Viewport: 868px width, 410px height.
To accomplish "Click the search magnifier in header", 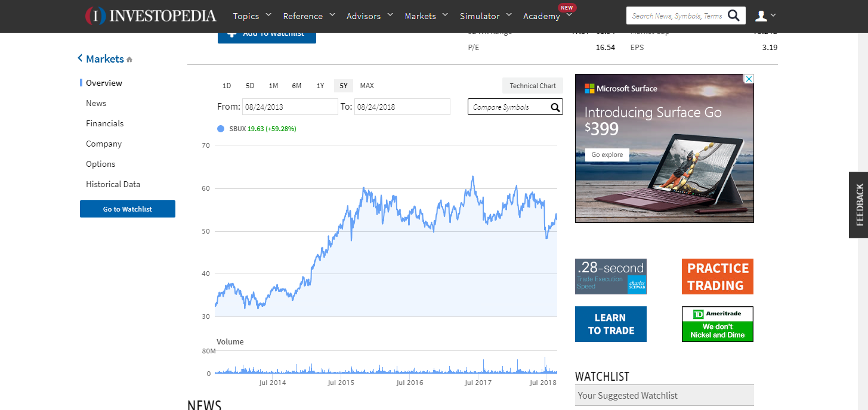I will coord(734,15).
